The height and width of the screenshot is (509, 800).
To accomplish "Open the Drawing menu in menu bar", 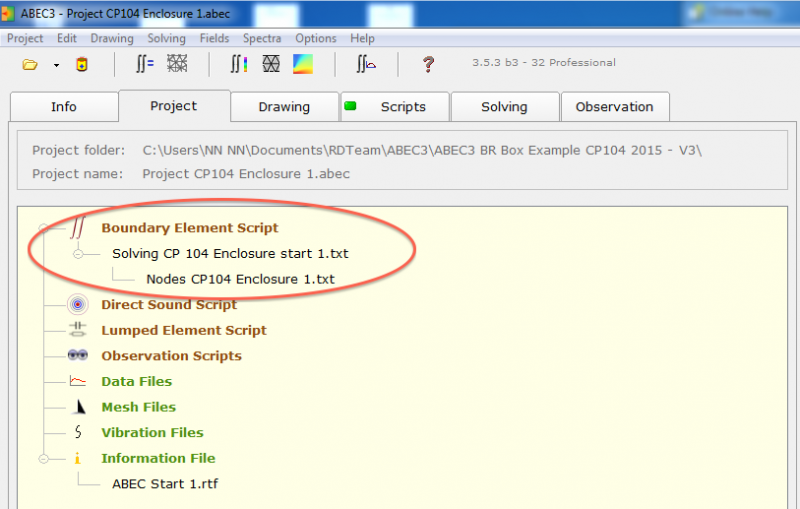I will (x=111, y=38).
